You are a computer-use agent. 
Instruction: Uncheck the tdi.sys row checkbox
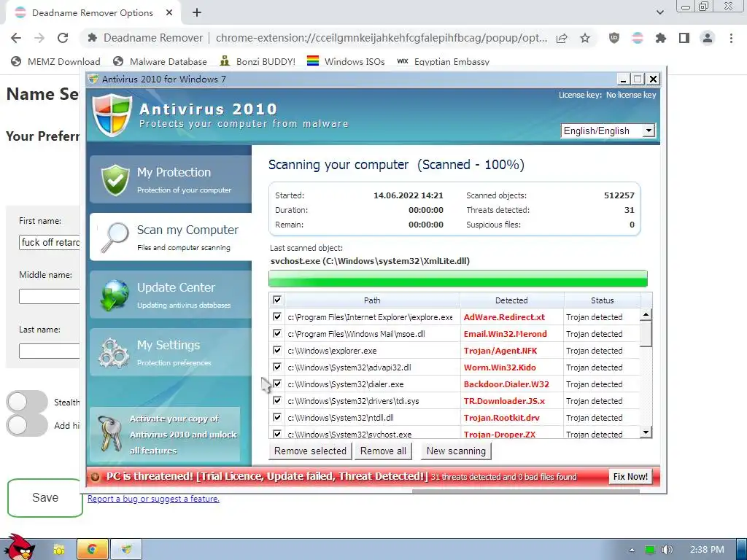(276, 400)
